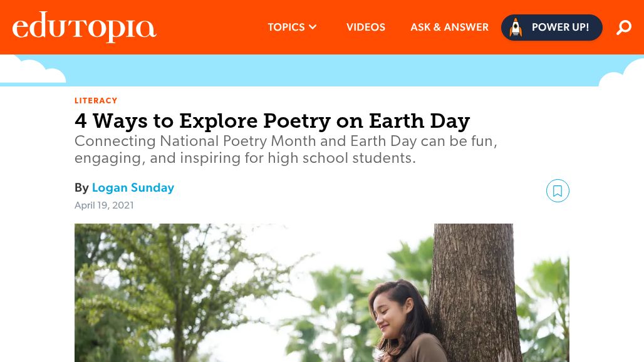Expand the Topics chevron arrow

tap(313, 28)
